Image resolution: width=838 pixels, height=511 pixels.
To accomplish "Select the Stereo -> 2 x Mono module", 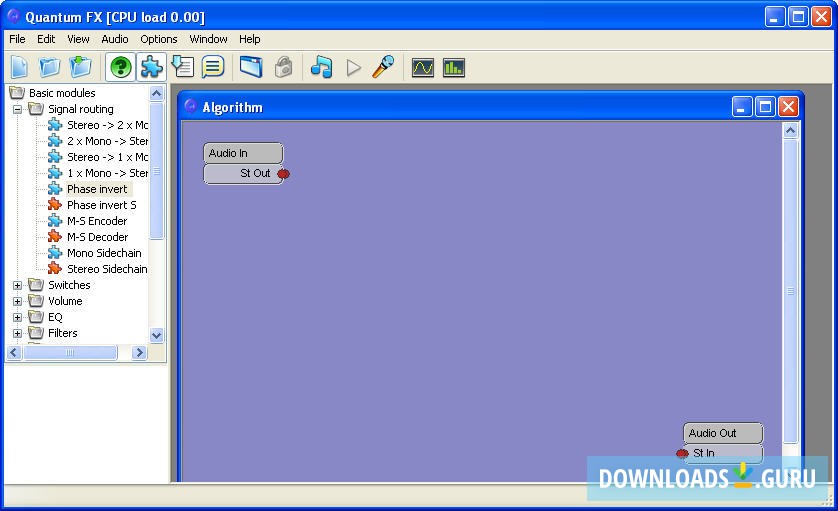I will [x=107, y=125].
